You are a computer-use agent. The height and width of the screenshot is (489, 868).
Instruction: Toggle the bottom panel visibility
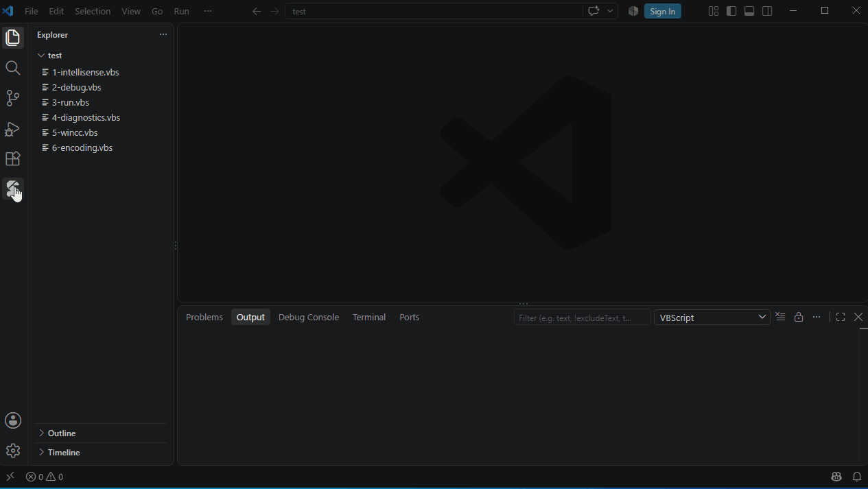click(x=749, y=11)
